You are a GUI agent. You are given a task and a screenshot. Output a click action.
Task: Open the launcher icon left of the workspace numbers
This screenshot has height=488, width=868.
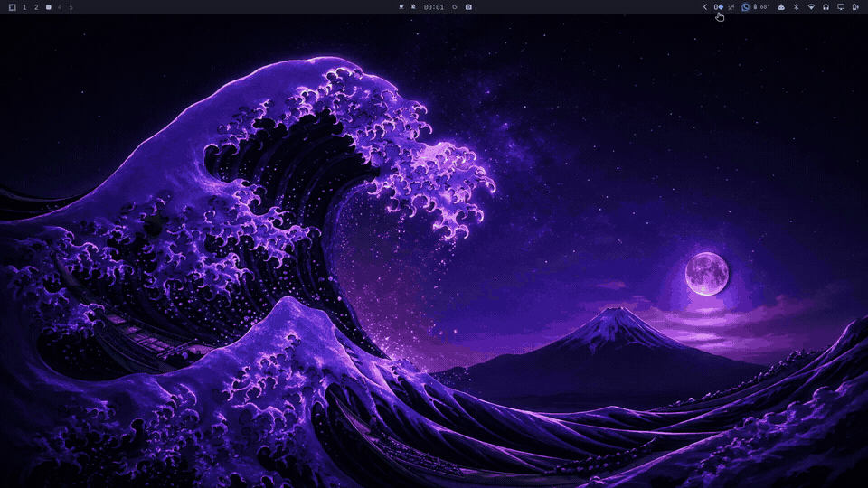tap(12, 7)
